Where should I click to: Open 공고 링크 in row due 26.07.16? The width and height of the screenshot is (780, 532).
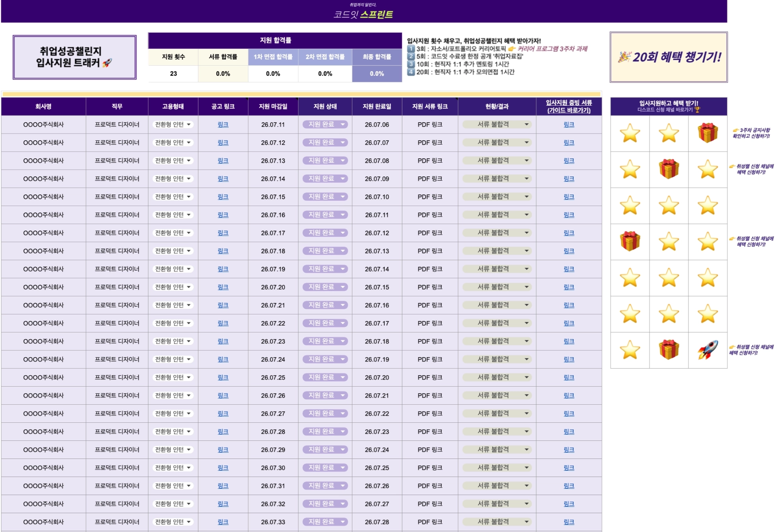click(x=223, y=215)
